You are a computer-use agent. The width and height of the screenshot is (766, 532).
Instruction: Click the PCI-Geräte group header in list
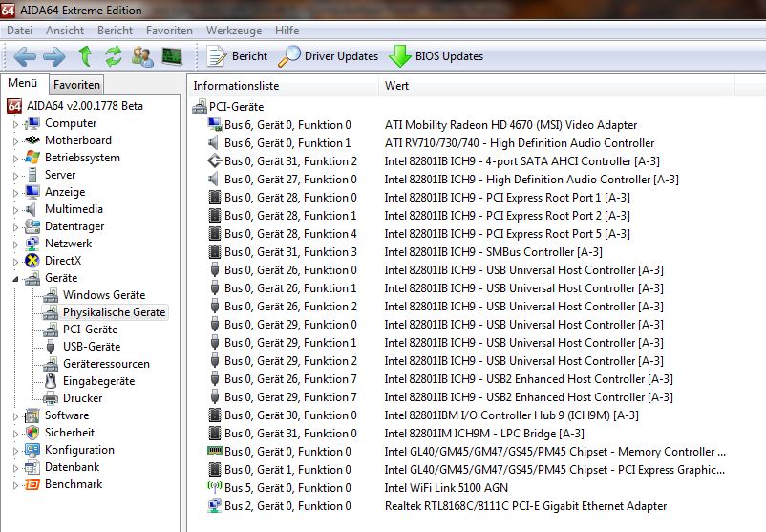click(237, 107)
